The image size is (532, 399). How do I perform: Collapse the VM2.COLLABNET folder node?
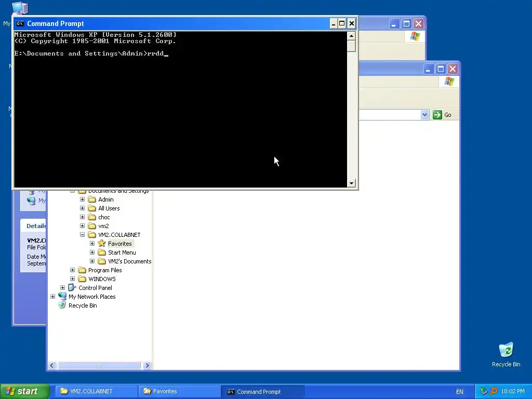tap(82, 234)
